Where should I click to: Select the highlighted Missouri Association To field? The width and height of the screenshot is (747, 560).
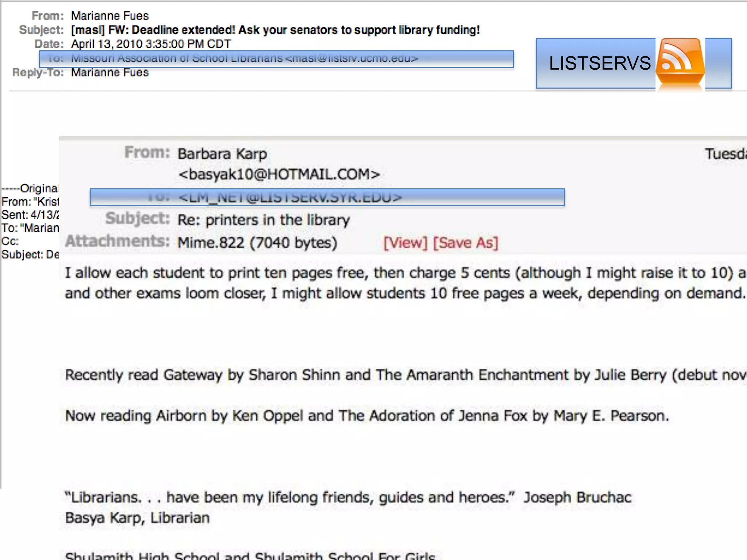(276, 59)
